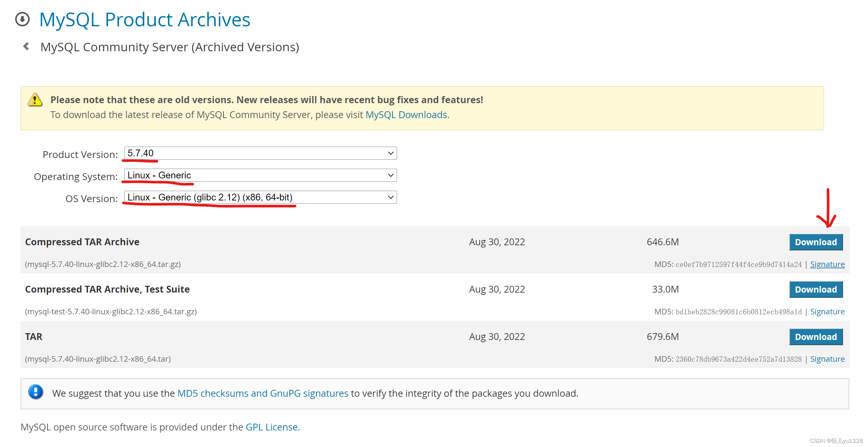This screenshot has height=447, width=868.
Task: Click the back chevron arrow icon
Action: (x=26, y=46)
